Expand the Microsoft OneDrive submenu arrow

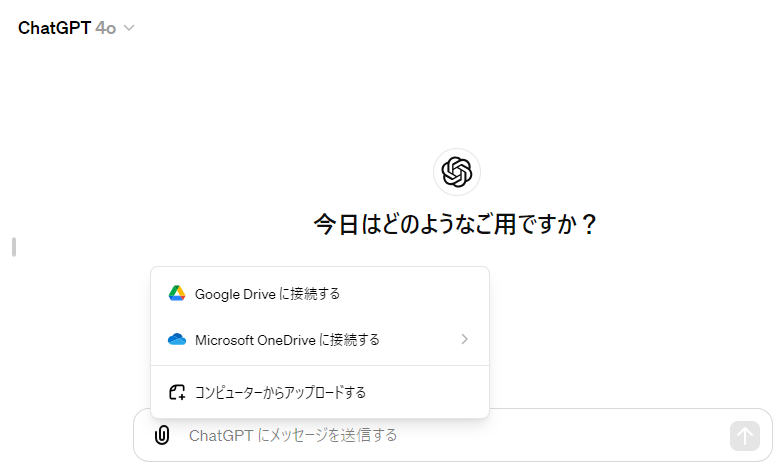tap(464, 340)
